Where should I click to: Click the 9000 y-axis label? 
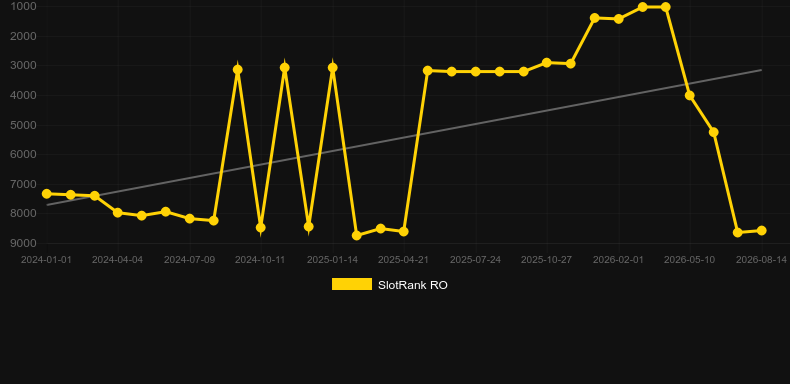[x=23, y=243]
